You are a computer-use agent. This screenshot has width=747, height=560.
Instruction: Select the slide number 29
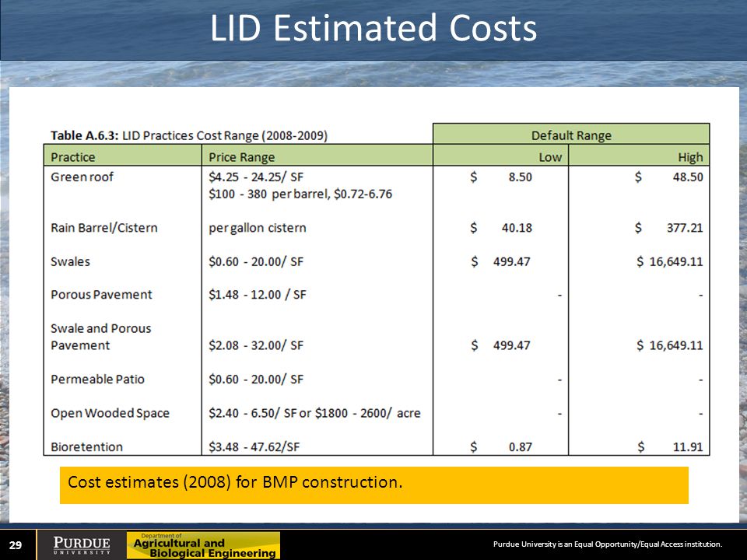click(16, 545)
